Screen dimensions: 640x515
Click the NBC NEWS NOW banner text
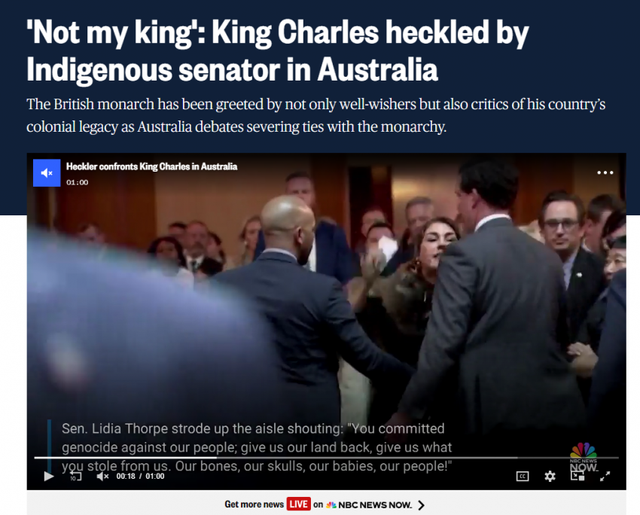click(375, 505)
